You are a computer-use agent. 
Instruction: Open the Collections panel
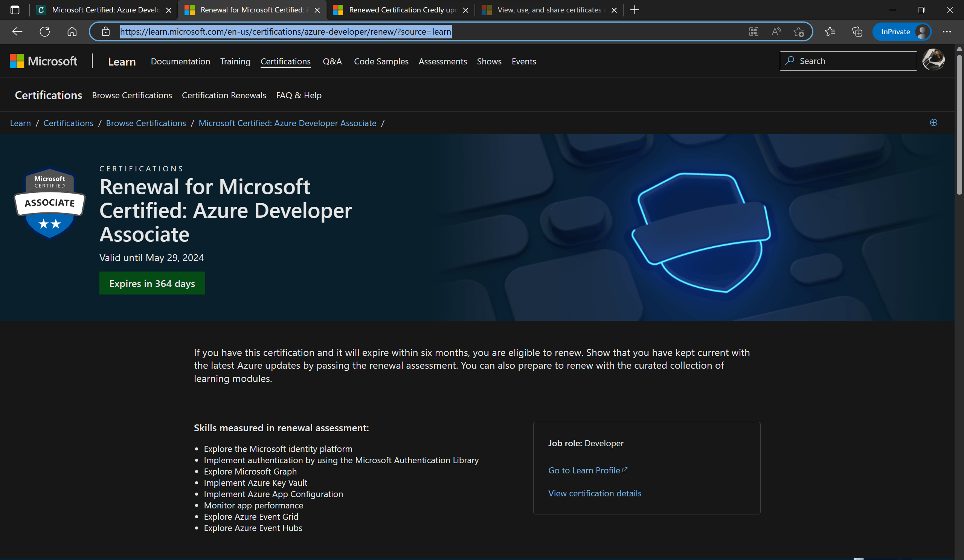point(857,32)
